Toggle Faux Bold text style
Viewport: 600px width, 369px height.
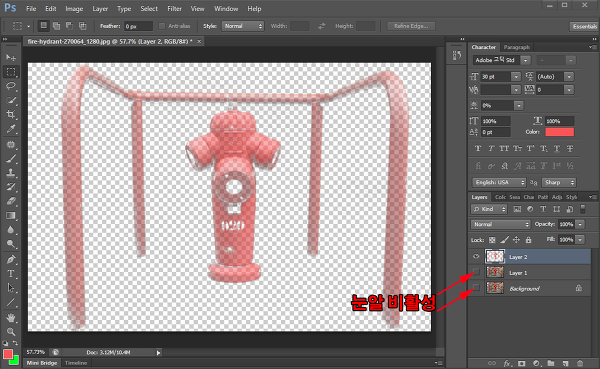(x=478, y=149)
